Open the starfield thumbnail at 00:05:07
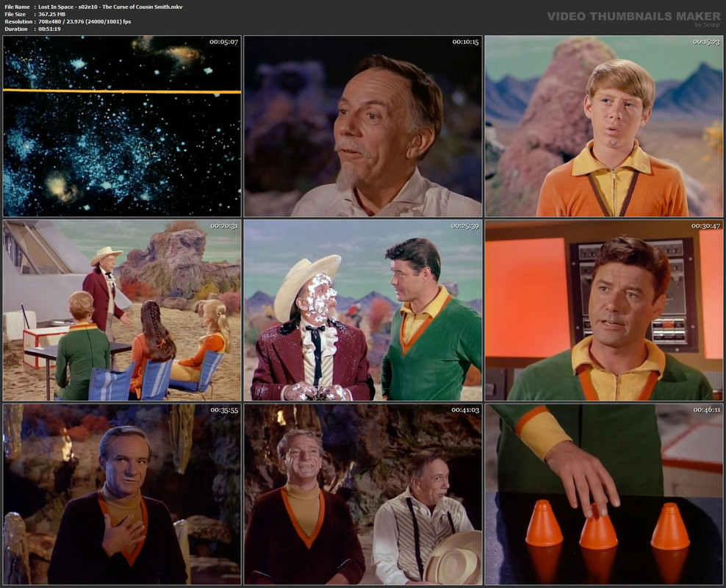The width and height of the screenshot is (726, 588). 122,126
